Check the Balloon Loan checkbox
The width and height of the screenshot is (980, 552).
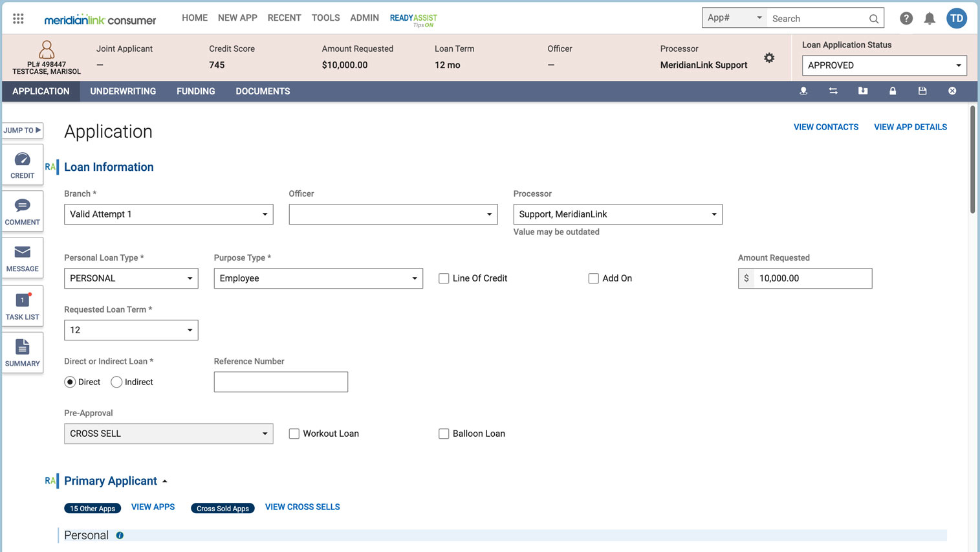coord(444,433)
